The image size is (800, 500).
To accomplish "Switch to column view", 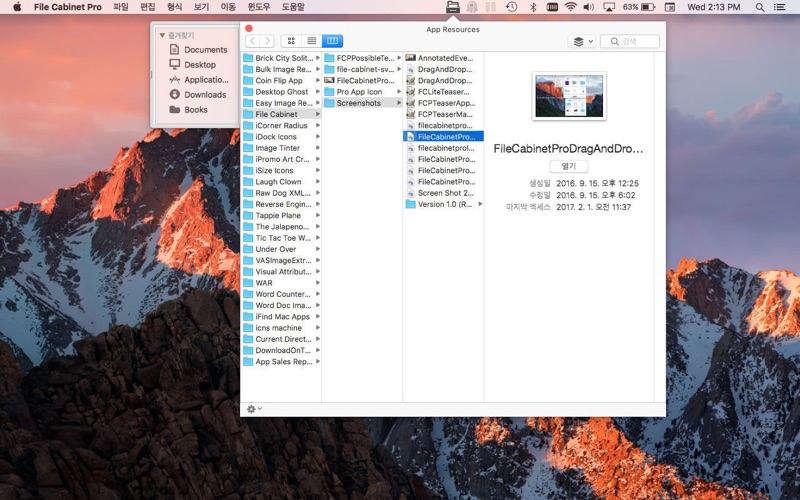I will point(332,41).
